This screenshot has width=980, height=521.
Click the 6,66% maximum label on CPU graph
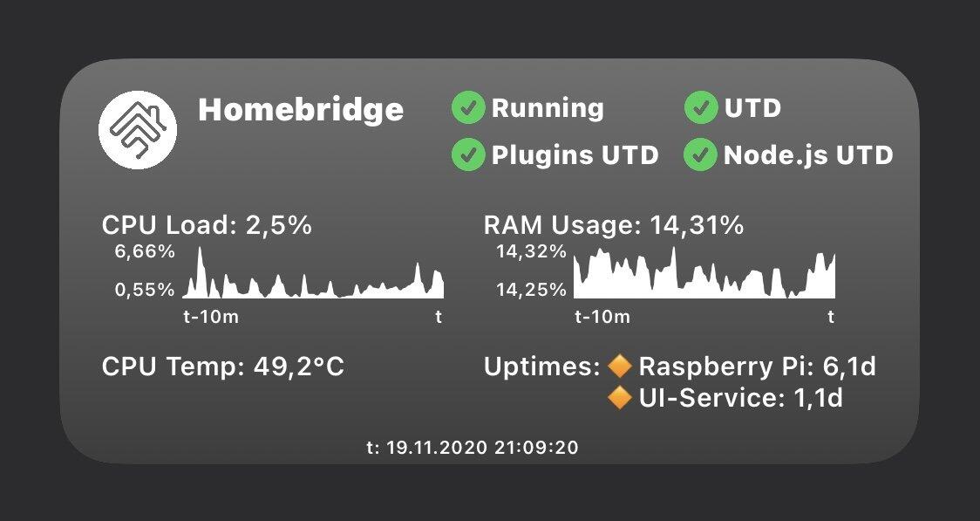145,252
